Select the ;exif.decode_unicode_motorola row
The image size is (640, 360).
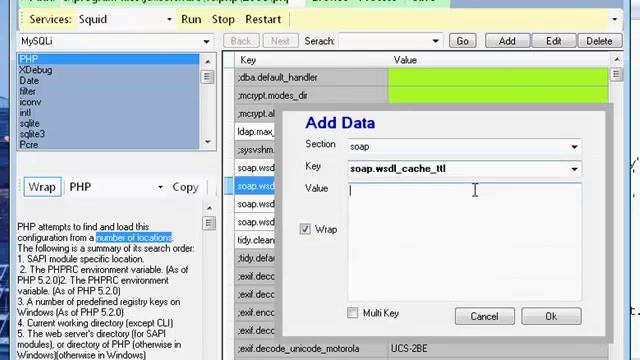pos(311,349)
